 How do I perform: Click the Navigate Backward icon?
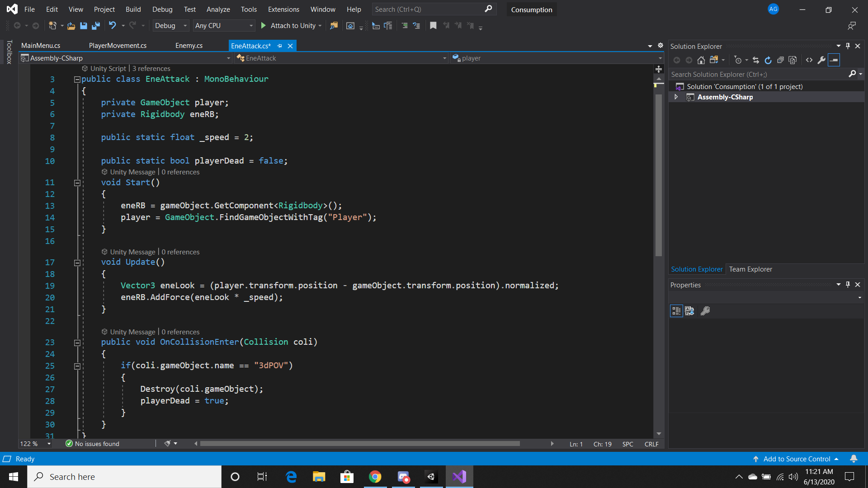[x=16, y=26]
